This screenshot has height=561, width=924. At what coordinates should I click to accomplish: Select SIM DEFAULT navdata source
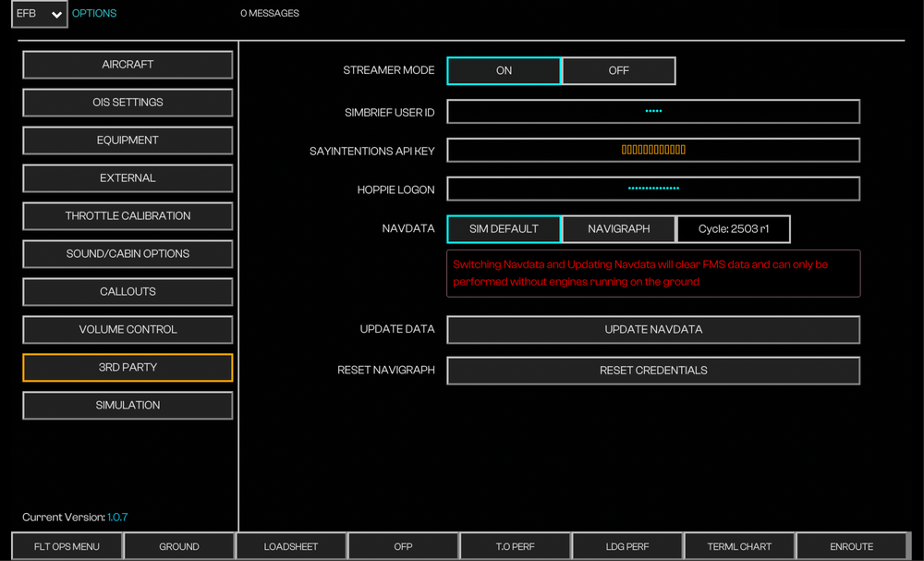(x=504, y=229)
